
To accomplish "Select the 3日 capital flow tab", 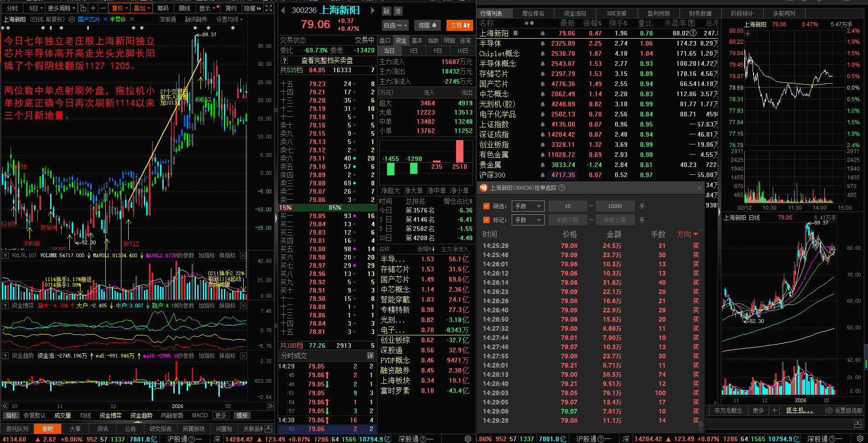I will (413, 51).
